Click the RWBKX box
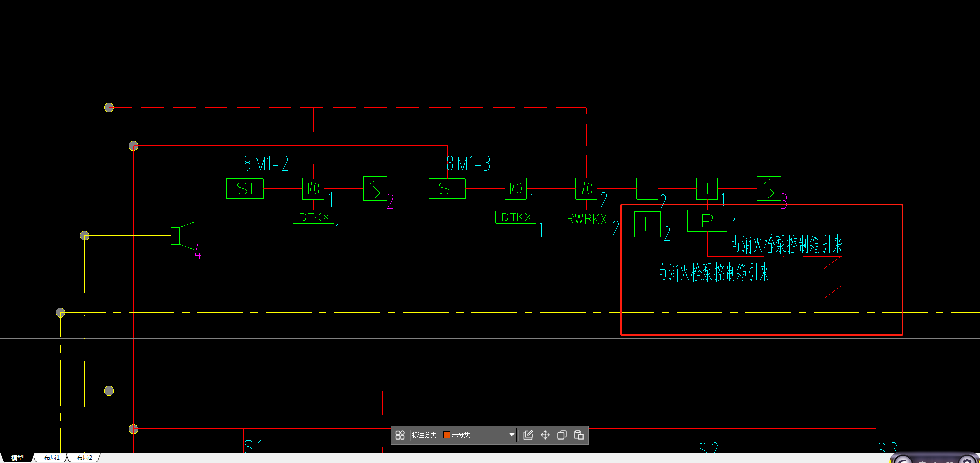980x463 pixels. click(x=586, y=219)
